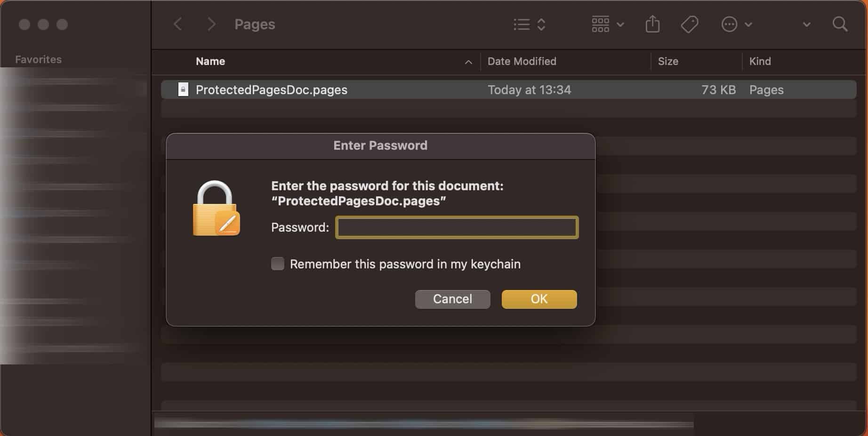Image resolution: width=868 pixels, height=436 pixels.
Task: Select the ProtectedPagesDoc.pages file row
Action: click(508, 89)
